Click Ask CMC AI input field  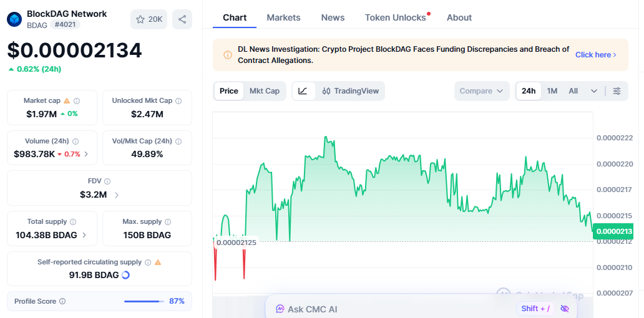(x=422, y=309)
